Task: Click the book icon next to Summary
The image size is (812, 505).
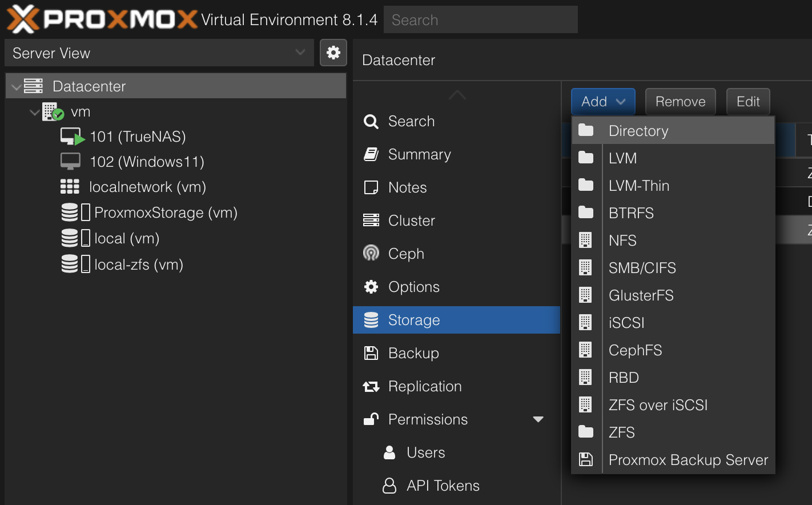Action: coord(371,154)
